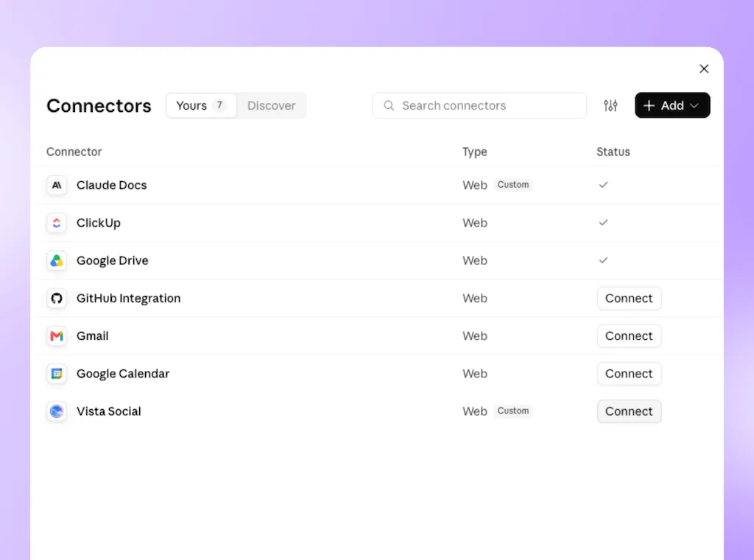This screenshot has width=754, height=560.
Task: Click the Web type in Google Drive row
Action: [475, 260]
